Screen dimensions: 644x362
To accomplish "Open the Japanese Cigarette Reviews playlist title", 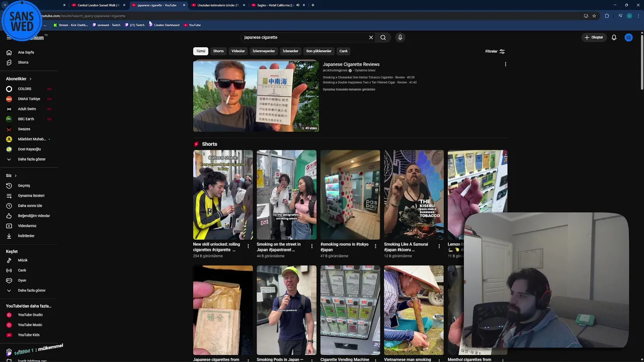I will (351, 64).
